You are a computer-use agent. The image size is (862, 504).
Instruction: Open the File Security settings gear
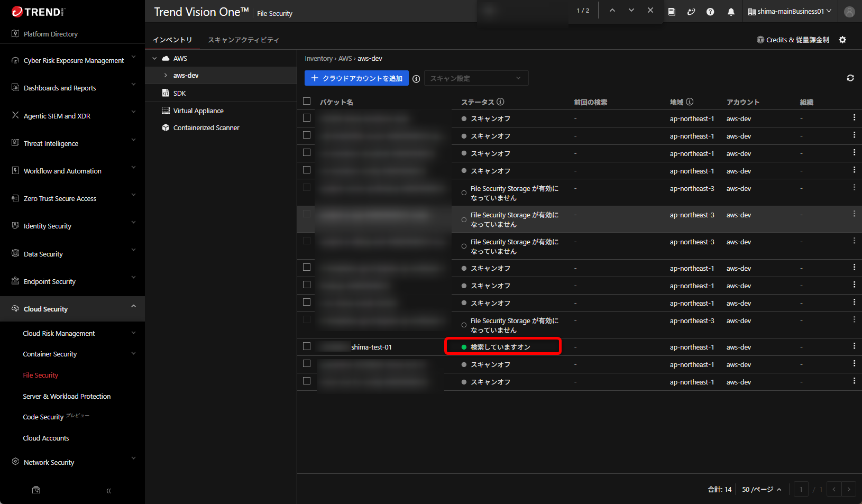842,40
